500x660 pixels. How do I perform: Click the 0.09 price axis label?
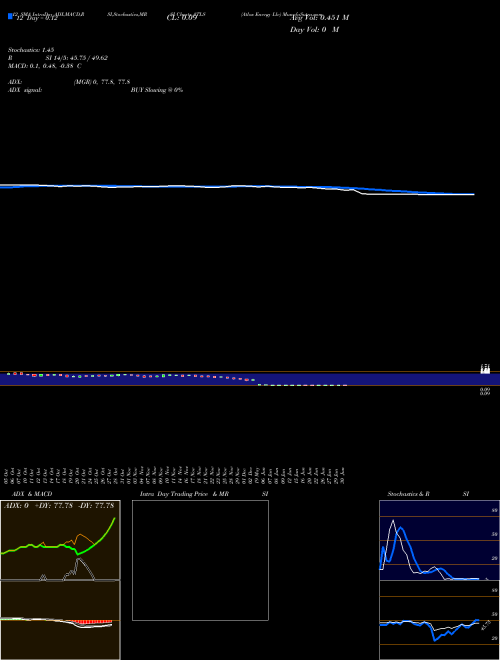(485, 392)
